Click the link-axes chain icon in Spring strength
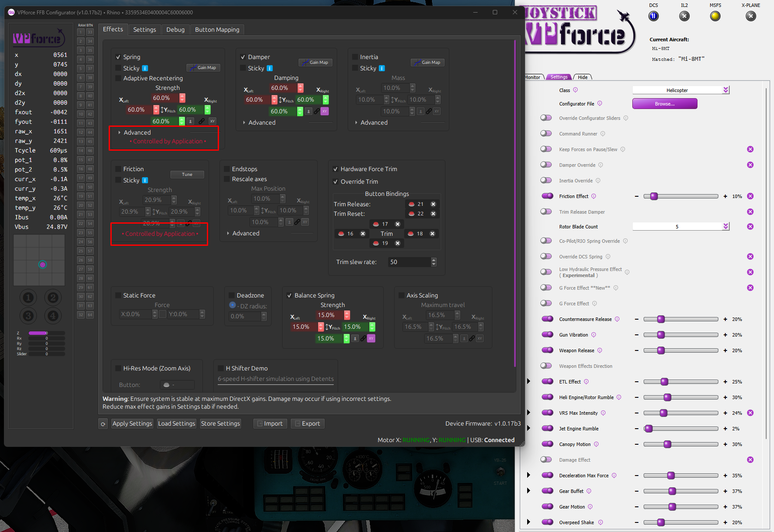The width and height of the screenshot is (774, 532). tap(202, 121)
